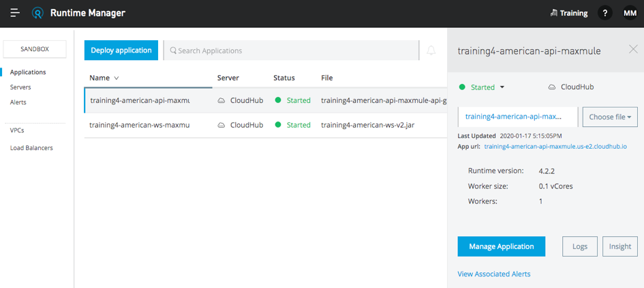Click the 0.1 vCores worker size value

point(555,186)
